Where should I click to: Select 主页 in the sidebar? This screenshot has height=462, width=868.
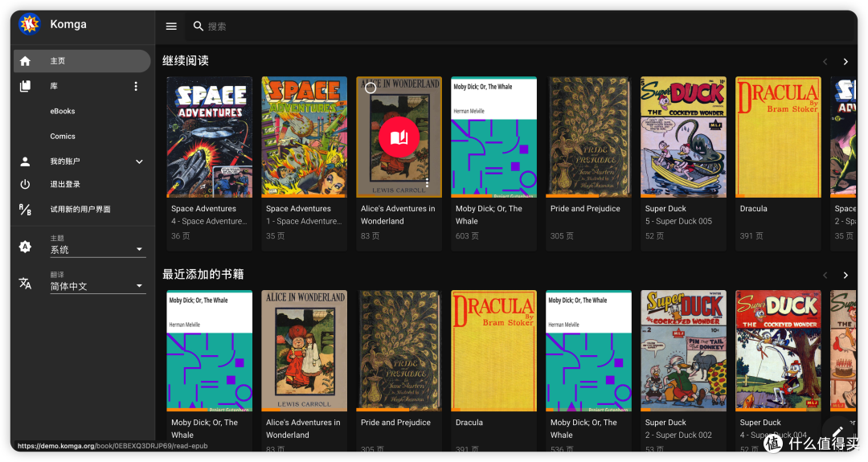point(82,61)
